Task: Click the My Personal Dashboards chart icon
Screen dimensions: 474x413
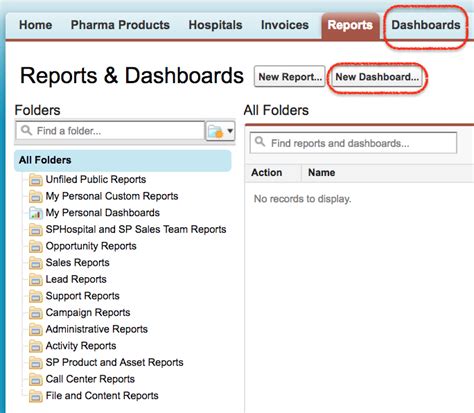Action: coord(36,213)
